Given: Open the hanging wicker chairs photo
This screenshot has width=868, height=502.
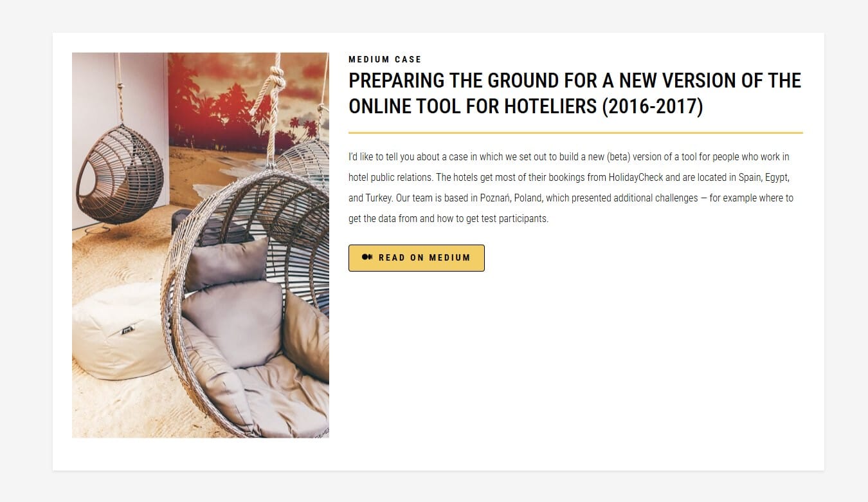Looking at the screenshot, I should click(x=201, y=245).
